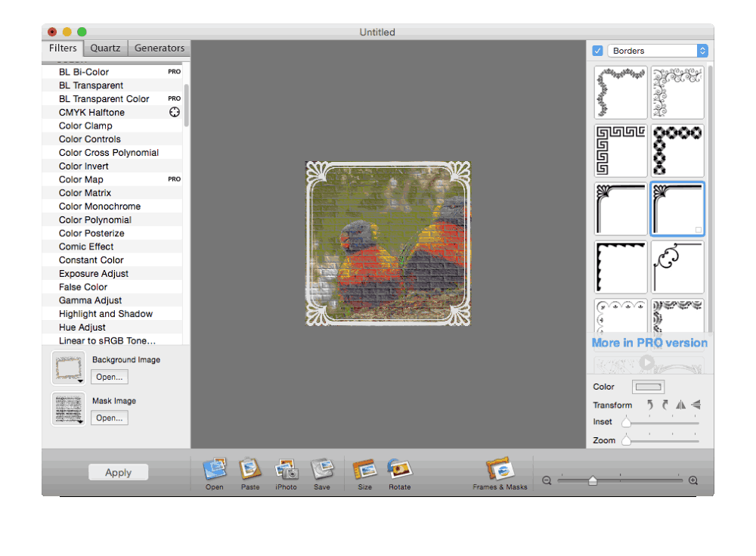Choose the False Color filter
The width and height of the screenshot is (756, 556).
[112, 287]
